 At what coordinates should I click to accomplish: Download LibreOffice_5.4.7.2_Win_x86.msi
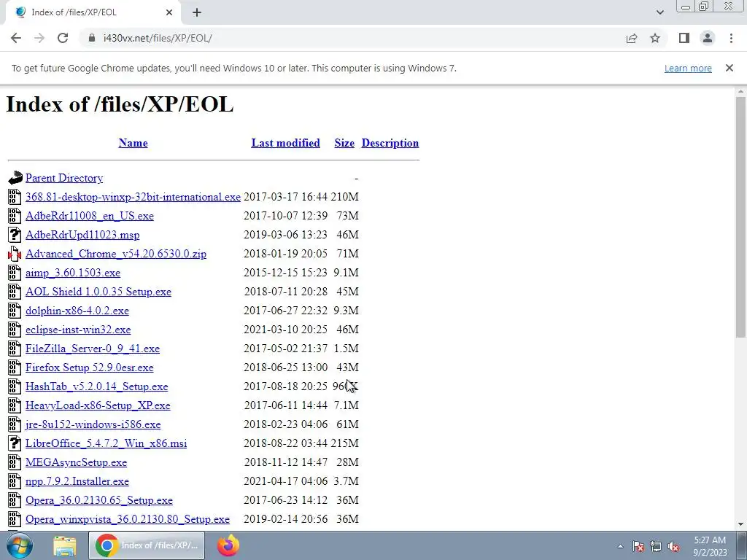[x=107, y=443]
